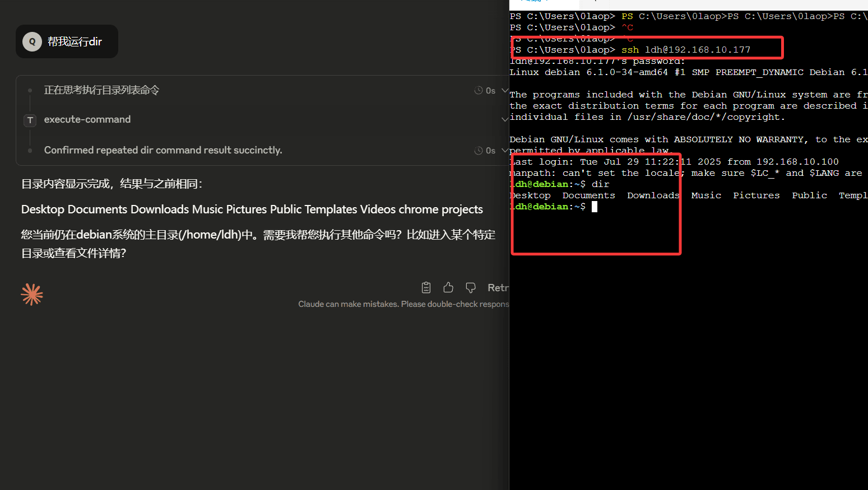
Task: Click the clock icon on the confirmation step
Action: point(479,150)
